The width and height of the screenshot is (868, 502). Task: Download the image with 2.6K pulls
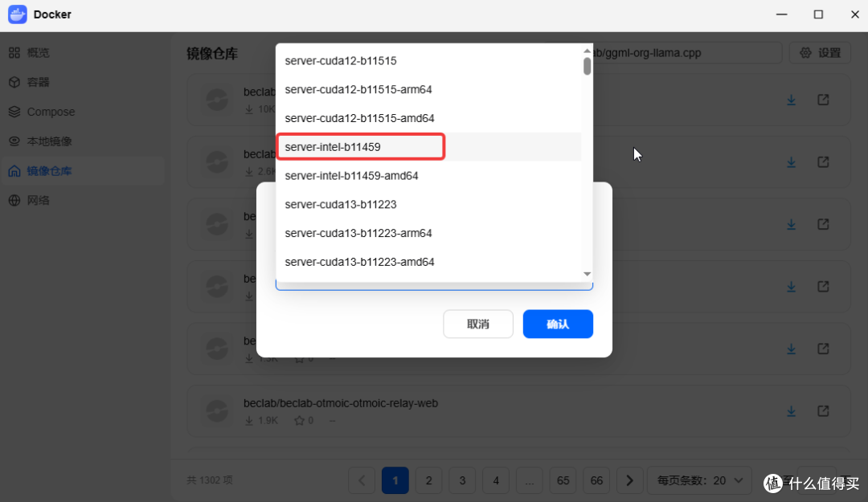792,162
